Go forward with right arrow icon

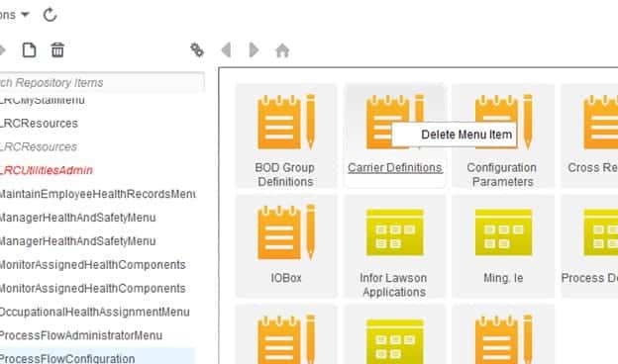(x=255, y=50)
